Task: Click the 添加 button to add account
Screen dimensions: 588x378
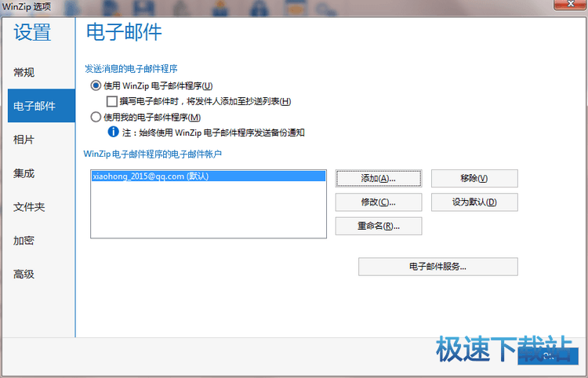Action: [x=378, y=178]
